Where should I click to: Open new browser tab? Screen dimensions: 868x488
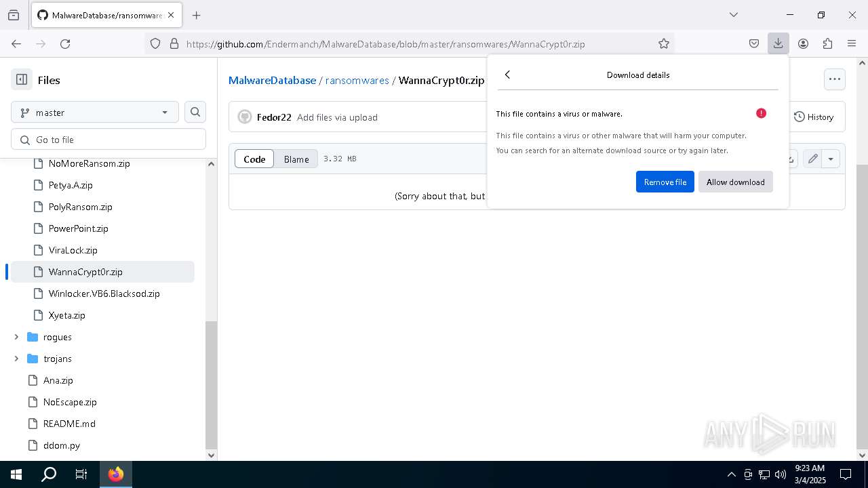197,15
